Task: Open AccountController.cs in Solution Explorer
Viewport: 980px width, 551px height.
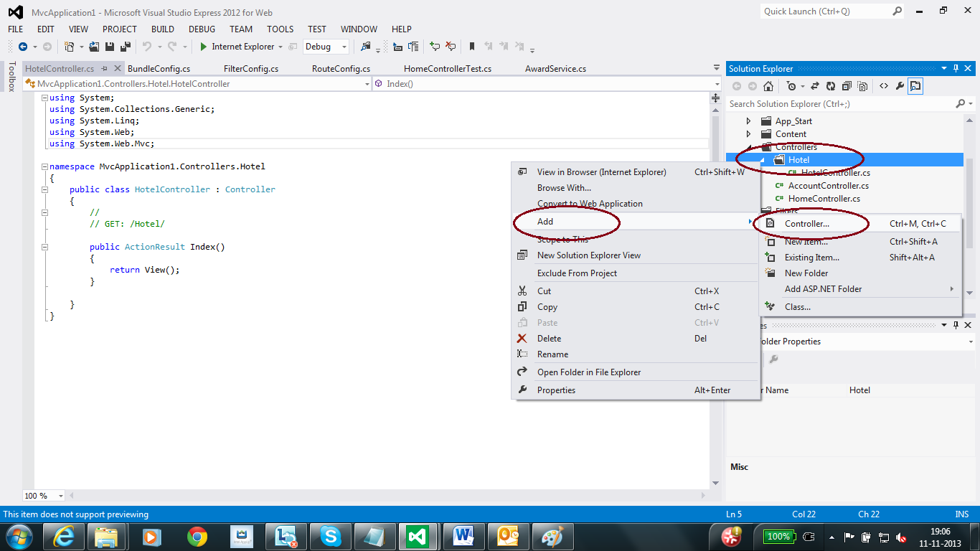Action: pyautogui.click(x=829, y=186)
